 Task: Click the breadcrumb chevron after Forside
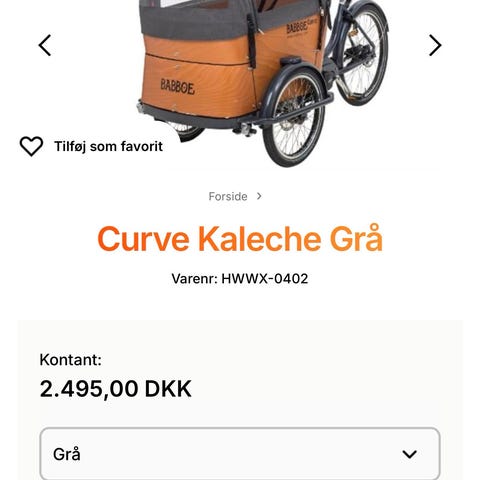259,196
